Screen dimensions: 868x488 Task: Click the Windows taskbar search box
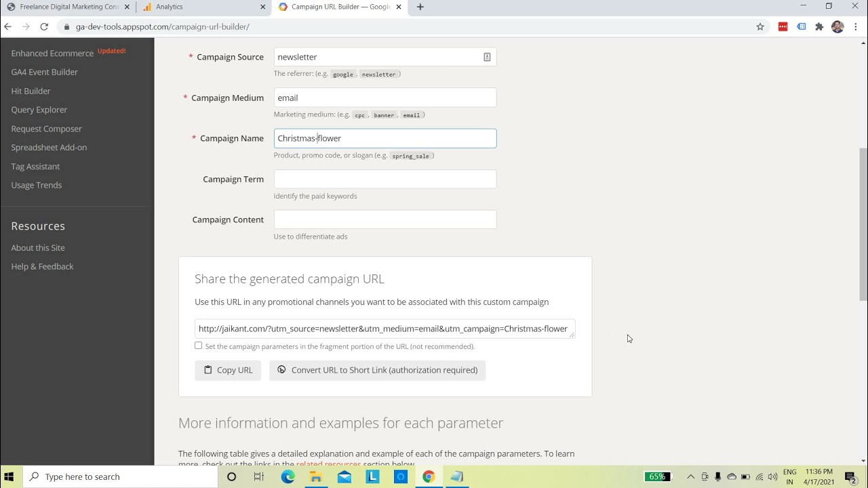119,476
